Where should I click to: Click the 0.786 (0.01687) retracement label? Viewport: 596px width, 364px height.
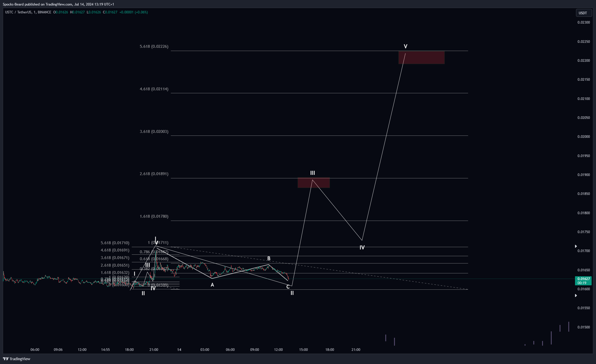tap(154, 252)
